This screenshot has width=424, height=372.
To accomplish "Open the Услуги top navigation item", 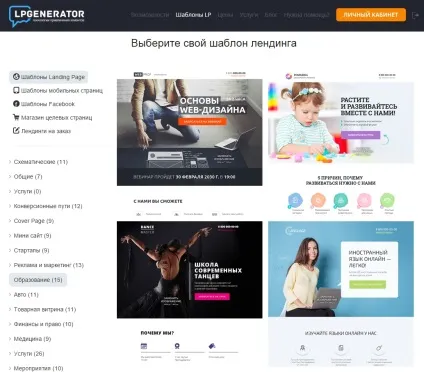I will tap(249, 15).
